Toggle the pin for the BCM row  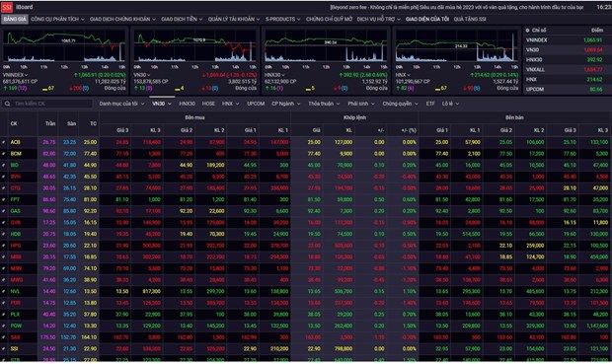tap(4, 154)
